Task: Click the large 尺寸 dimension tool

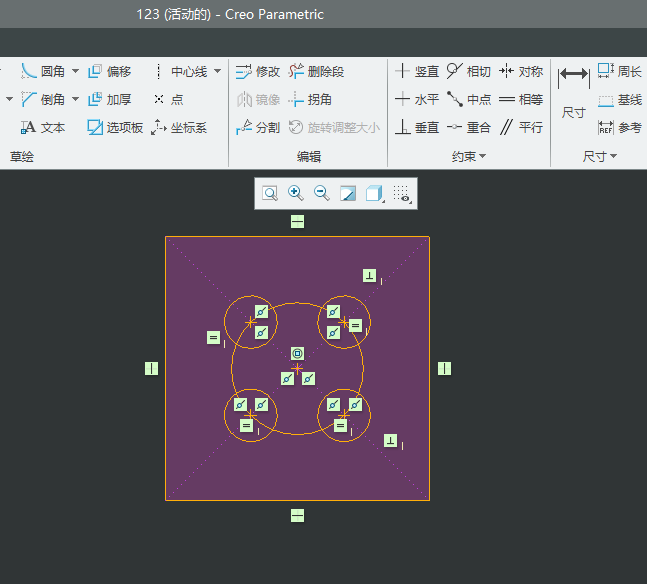Action: point(574,92)
